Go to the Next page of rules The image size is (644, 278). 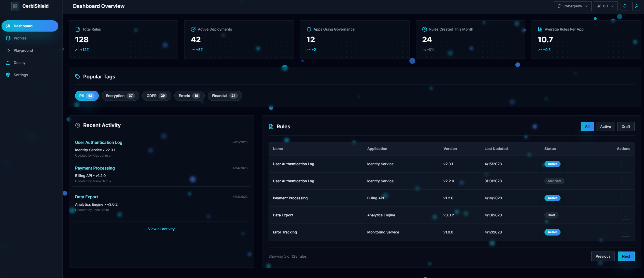tap(626, 256)
